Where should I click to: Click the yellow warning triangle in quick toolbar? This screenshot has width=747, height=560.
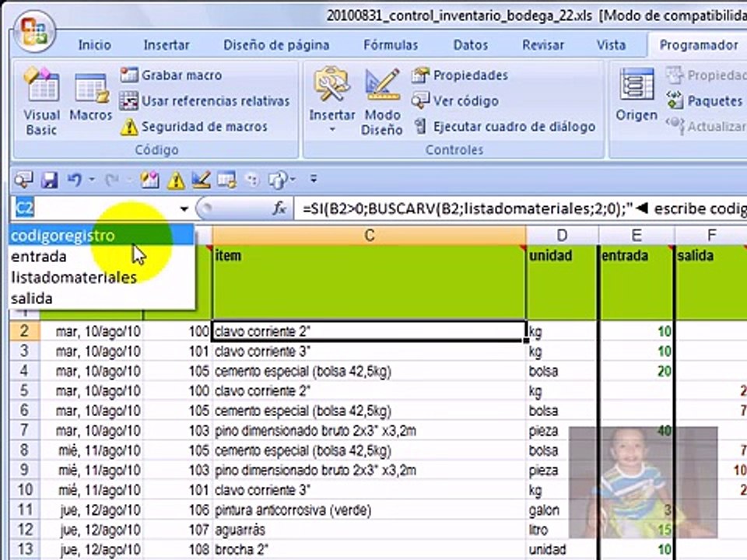[176, 180]
